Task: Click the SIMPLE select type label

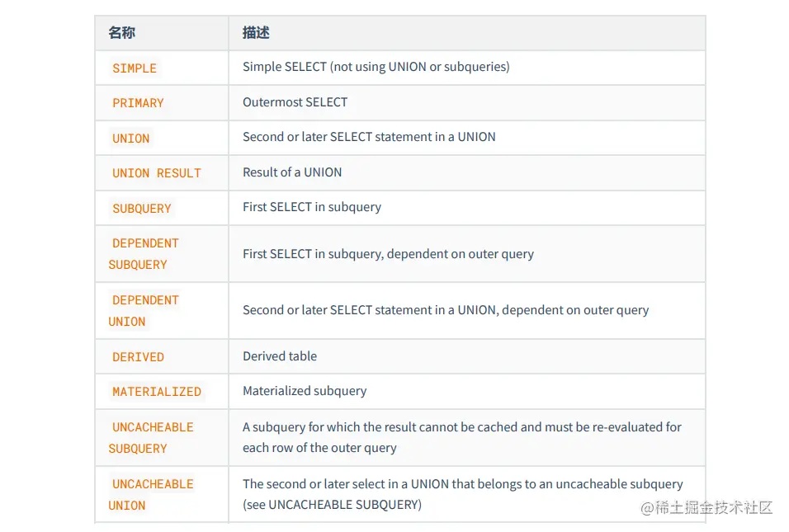Action: tap(135, 68)
